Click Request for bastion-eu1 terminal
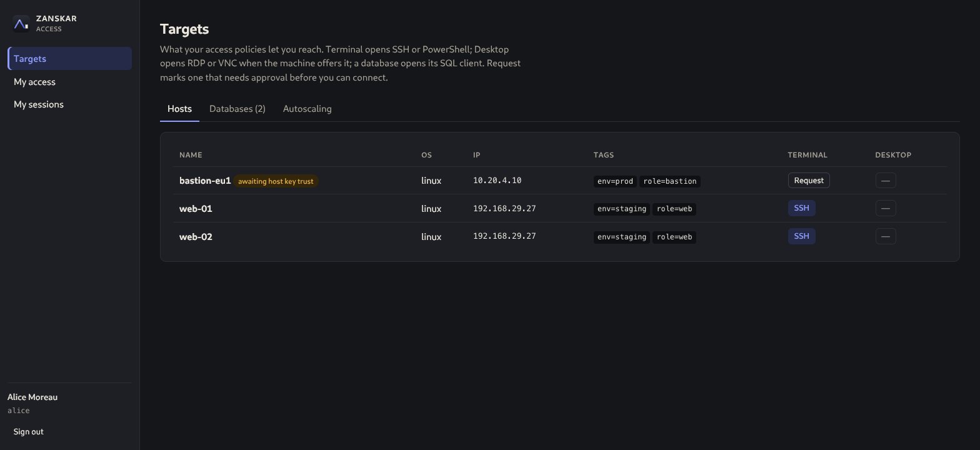Screen dimensions: 980x450 point(809,181)
